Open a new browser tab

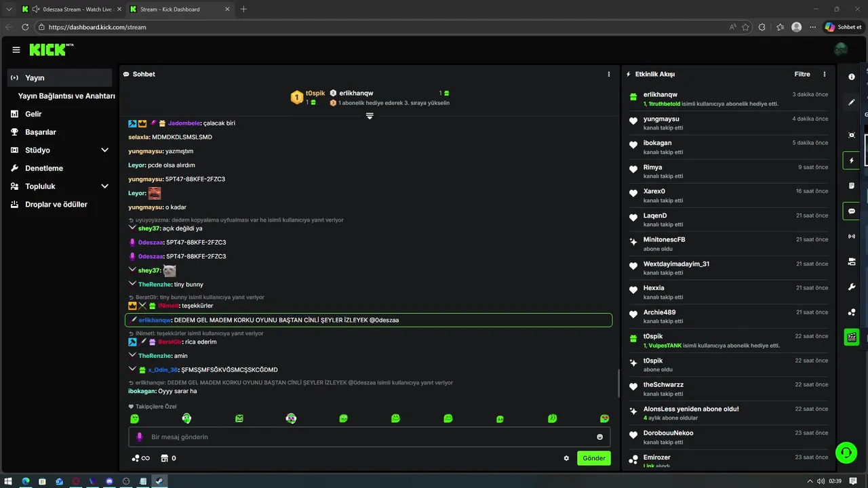pyautogui.click(x=243, y=9)
